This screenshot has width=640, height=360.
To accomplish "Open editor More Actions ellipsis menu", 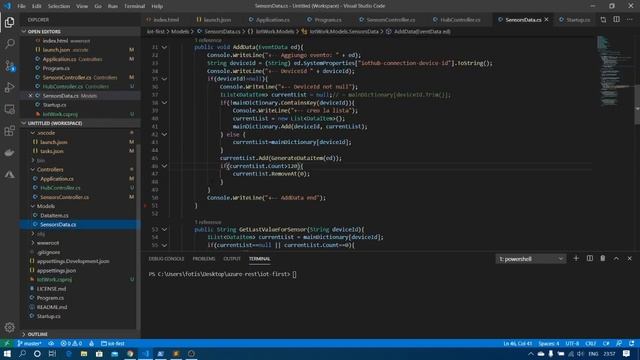I will coord(630,20).
